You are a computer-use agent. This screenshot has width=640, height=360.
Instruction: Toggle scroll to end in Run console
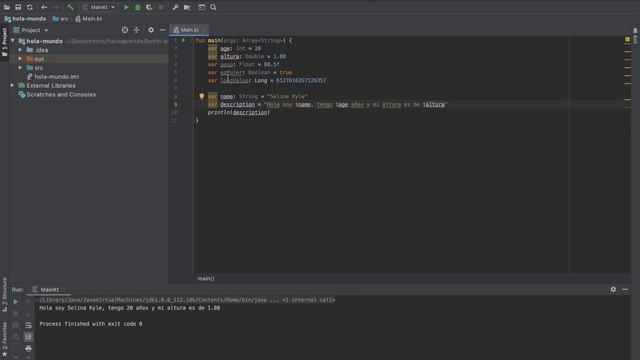28,337
